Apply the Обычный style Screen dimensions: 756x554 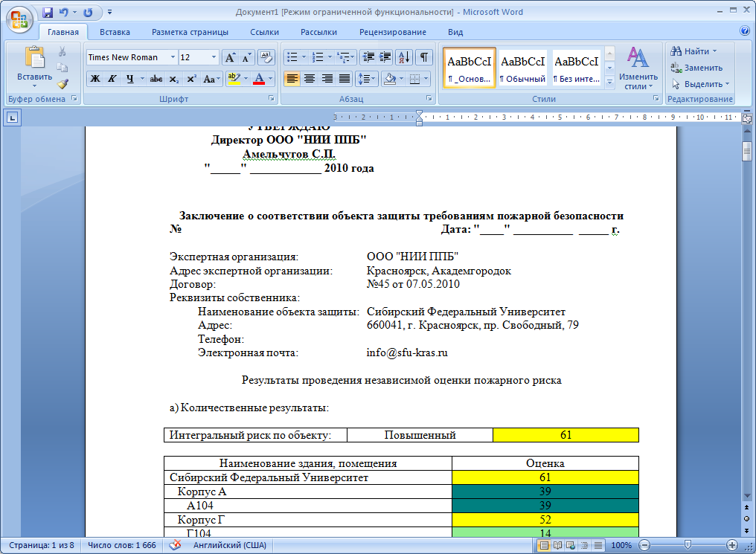pos(522,68)
